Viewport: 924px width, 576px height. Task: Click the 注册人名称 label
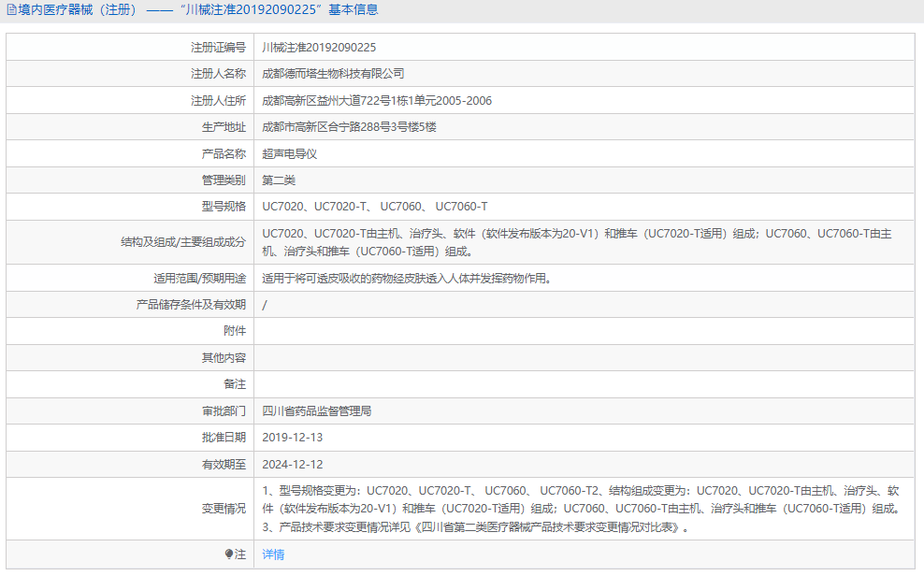(218, 74)
